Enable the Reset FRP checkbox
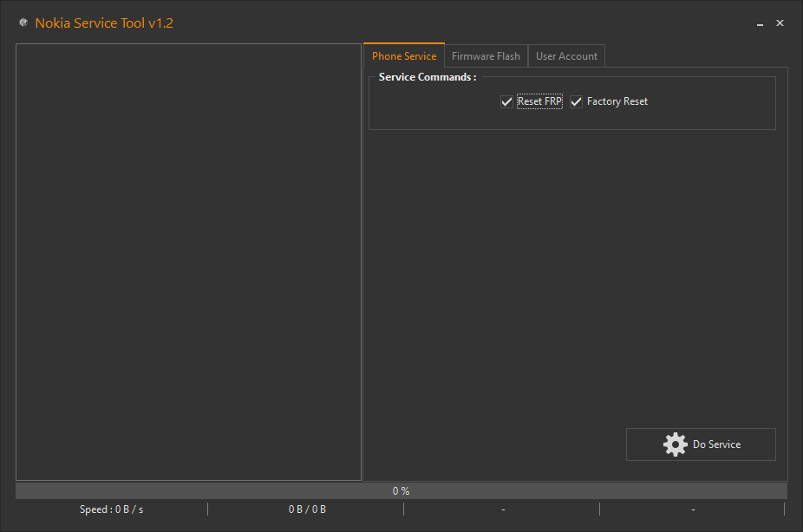 click(507, 101)
